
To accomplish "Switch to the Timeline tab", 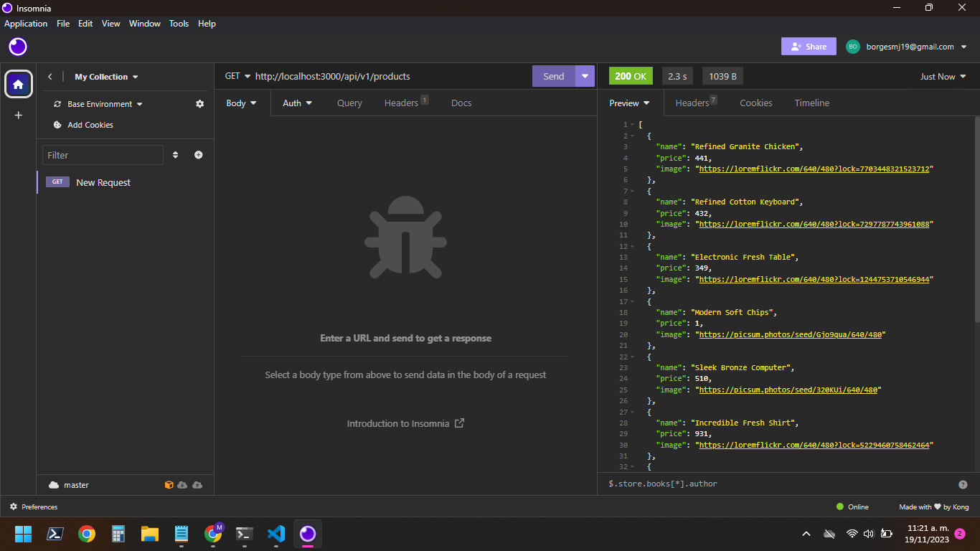I will pyautogui.click(x=811, y=103).
